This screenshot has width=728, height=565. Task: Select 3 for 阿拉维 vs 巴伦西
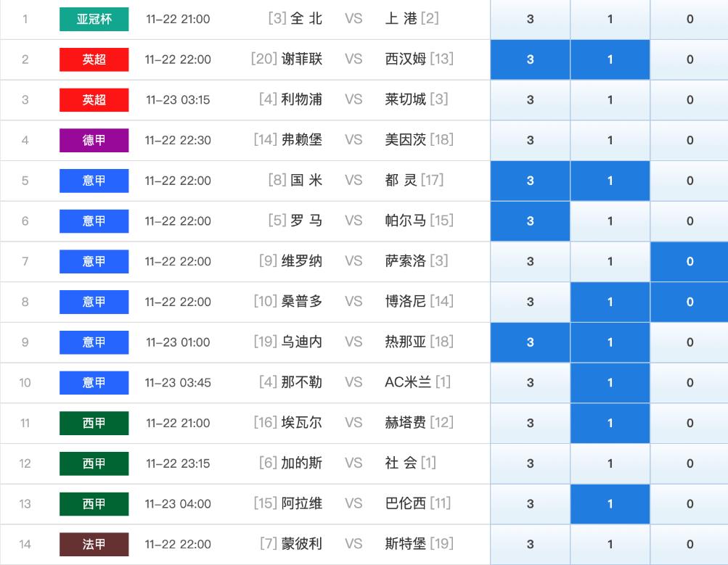[531, 503]
